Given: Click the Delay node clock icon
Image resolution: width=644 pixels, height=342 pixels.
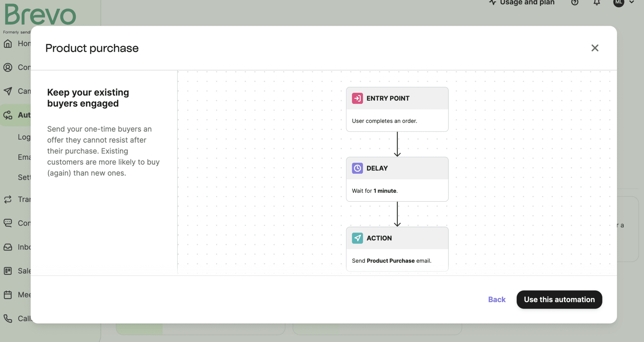Looking at the screenshot, I should click(357, 168).
